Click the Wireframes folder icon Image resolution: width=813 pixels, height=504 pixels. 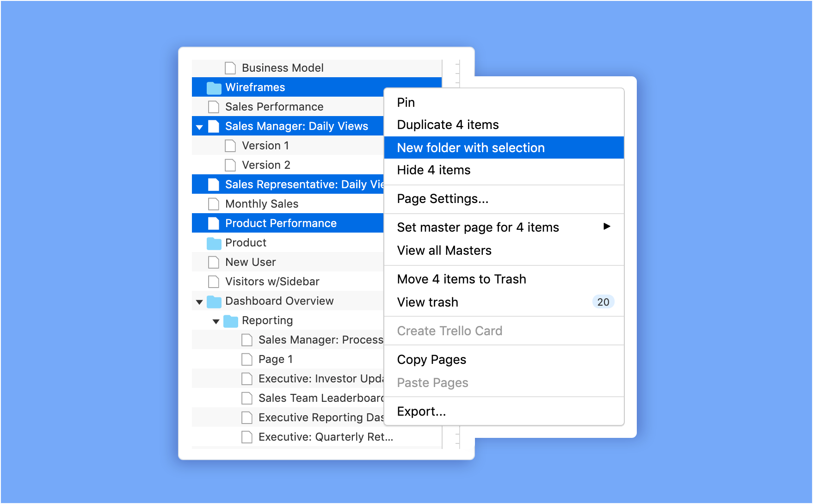214,87
